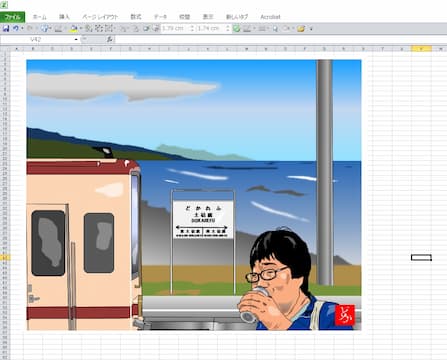Viewport: 447px width, 360px height.
Task: Click the shape height field showing 1.79 cm
Action: [175, 29]
